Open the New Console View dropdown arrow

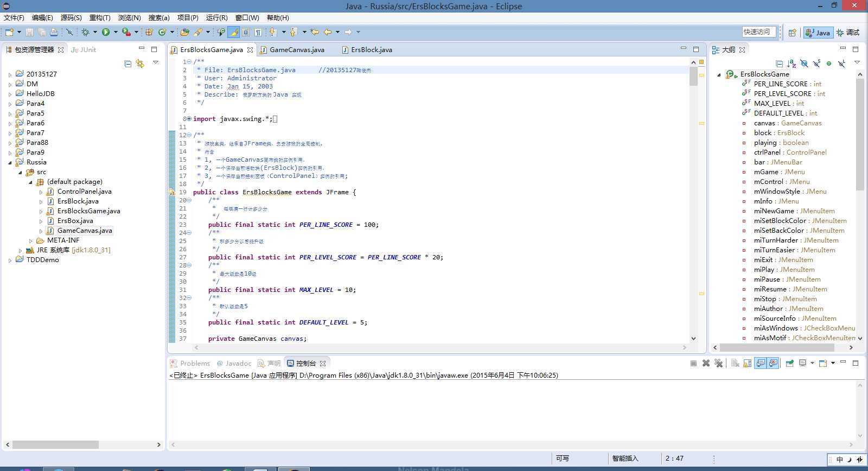coord(833,364)
